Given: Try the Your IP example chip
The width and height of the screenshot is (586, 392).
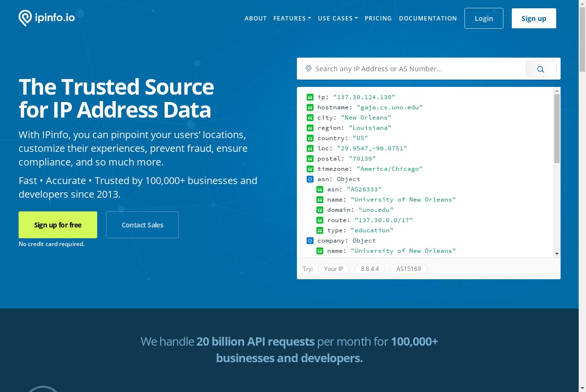Looking at the screenshot, I should (334, 269).
